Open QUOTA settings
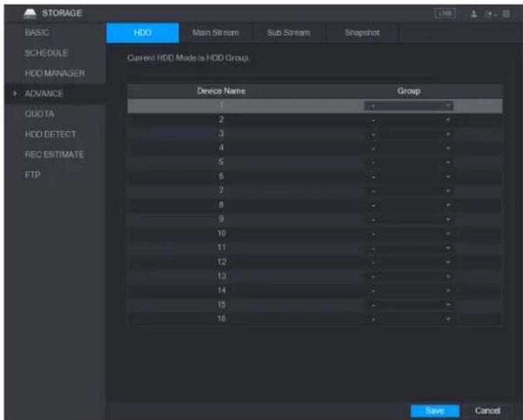Image resolution: width=523 pixels, height=420 pixels. point(39,114)
